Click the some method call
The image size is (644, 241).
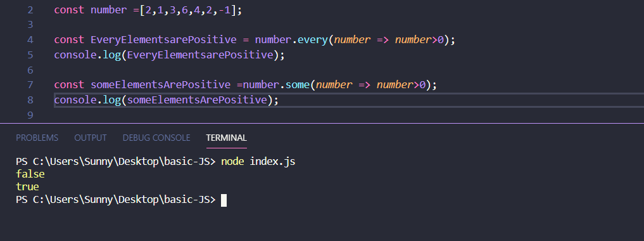[x=298, y=85]
